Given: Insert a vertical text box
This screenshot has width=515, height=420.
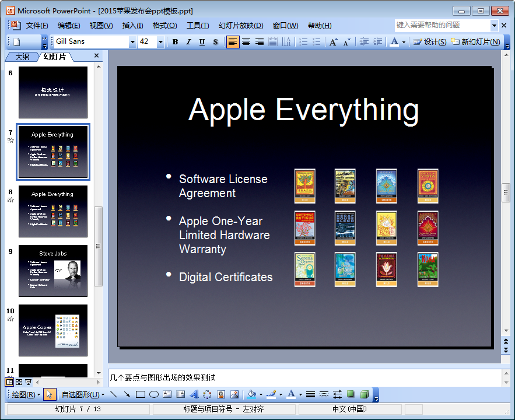Looking at the screenshot, I should pyautogui.click(x=181, y=394).
